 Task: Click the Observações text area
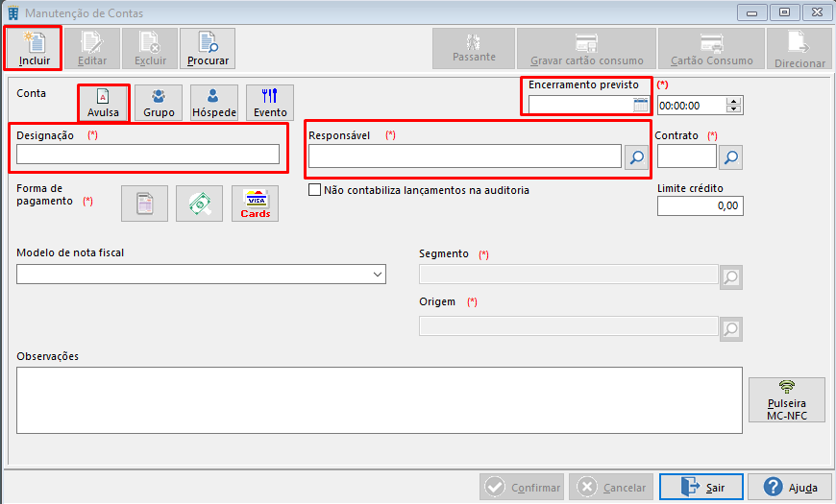379,400
